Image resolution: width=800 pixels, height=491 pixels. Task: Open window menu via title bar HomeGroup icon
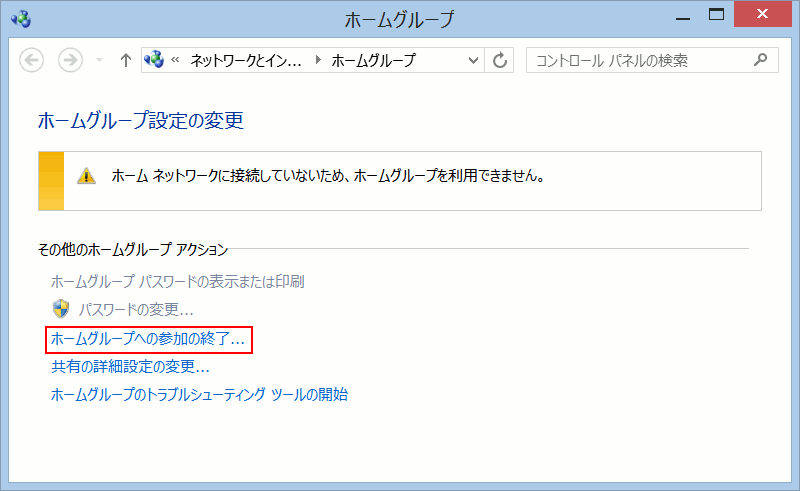(20, 18)
